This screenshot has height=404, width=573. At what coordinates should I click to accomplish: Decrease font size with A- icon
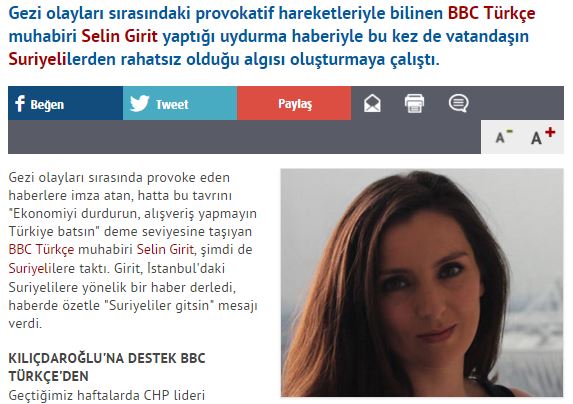[x=504, y=137]
